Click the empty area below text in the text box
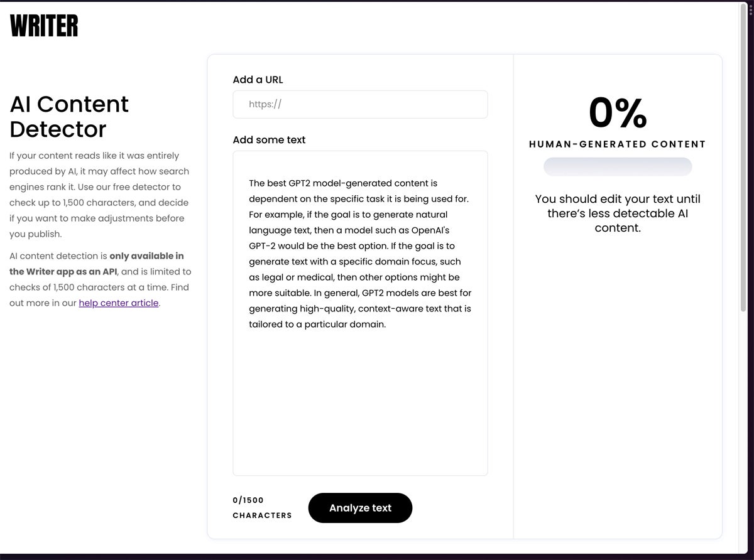 [x=360, y=402]
